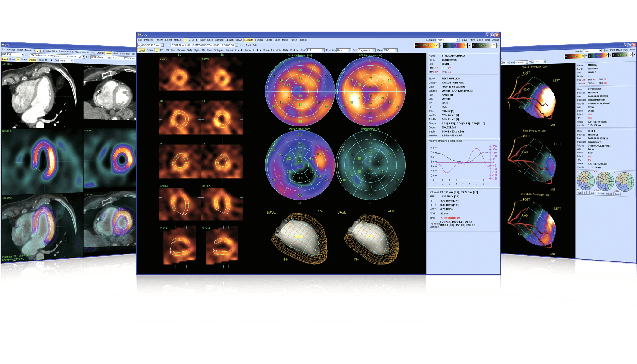
Task: Click the Save button in QGS
Action: (464, 40)
